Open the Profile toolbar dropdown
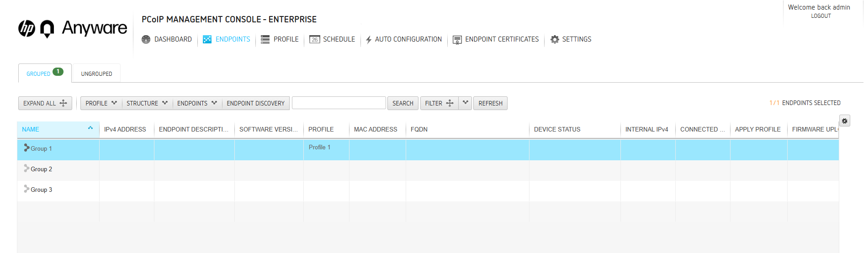This screenshot has height=253, width=868. [x=101, y=103]
